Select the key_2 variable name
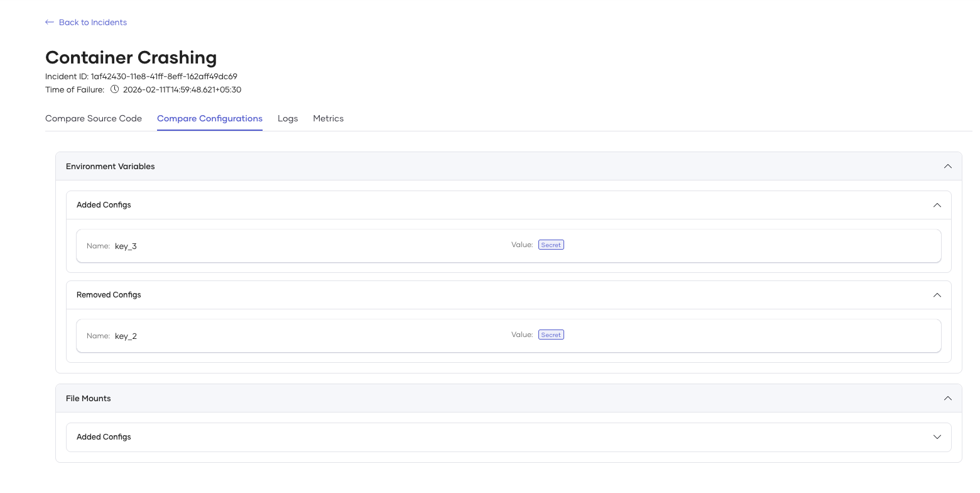The width and height of the screenshot is (980, 493). tap(126, 336)
